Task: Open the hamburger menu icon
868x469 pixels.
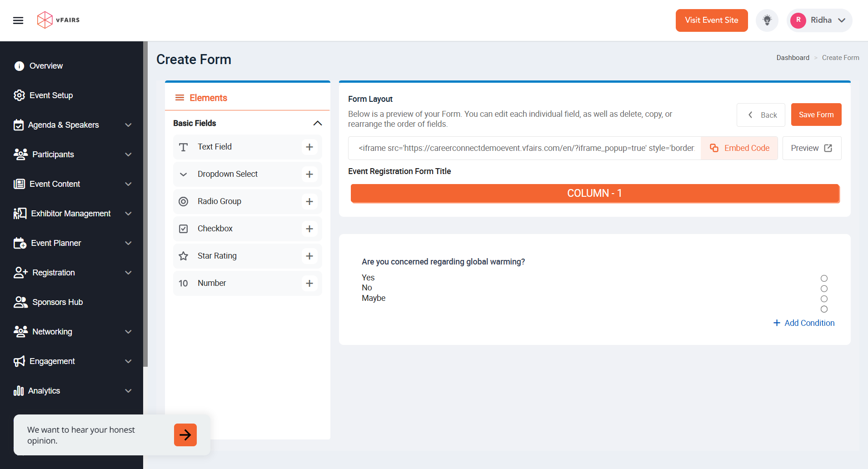Action: coord(18,20)
